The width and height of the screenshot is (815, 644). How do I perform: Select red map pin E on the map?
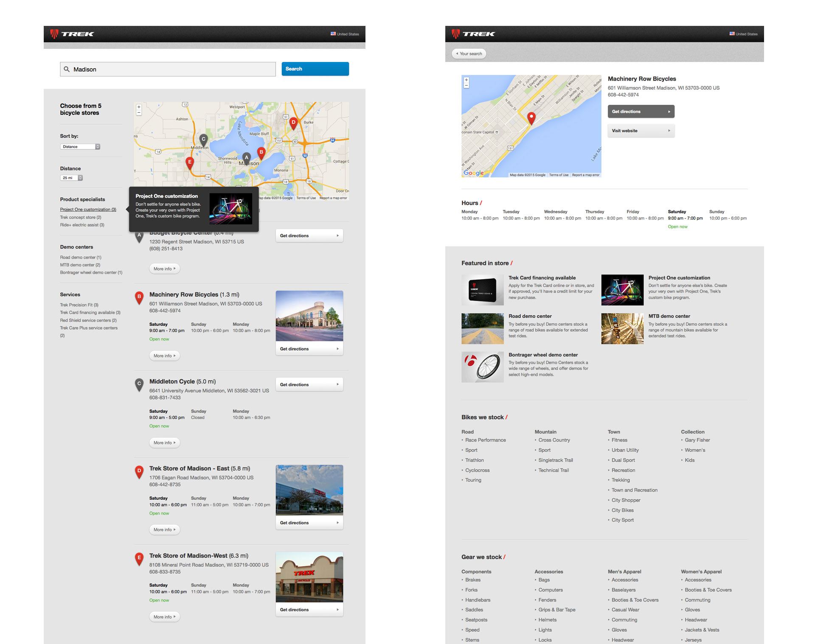pos(190,163)
